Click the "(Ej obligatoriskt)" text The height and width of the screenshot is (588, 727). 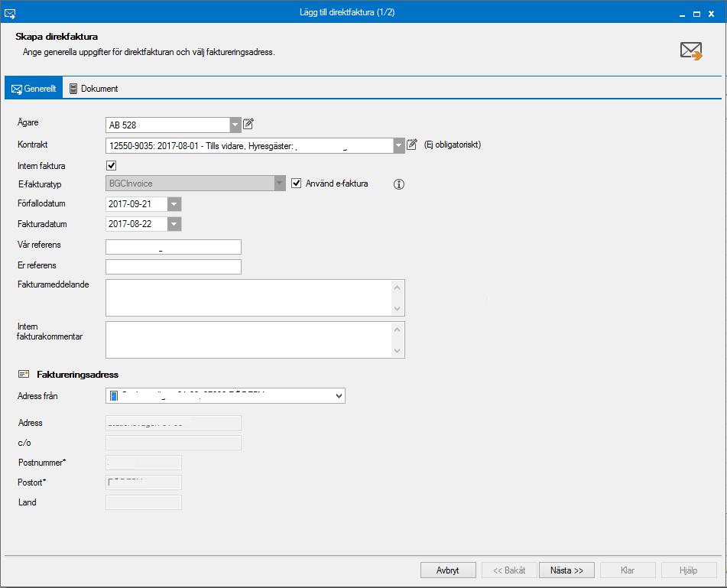click(x=453, y=145)
